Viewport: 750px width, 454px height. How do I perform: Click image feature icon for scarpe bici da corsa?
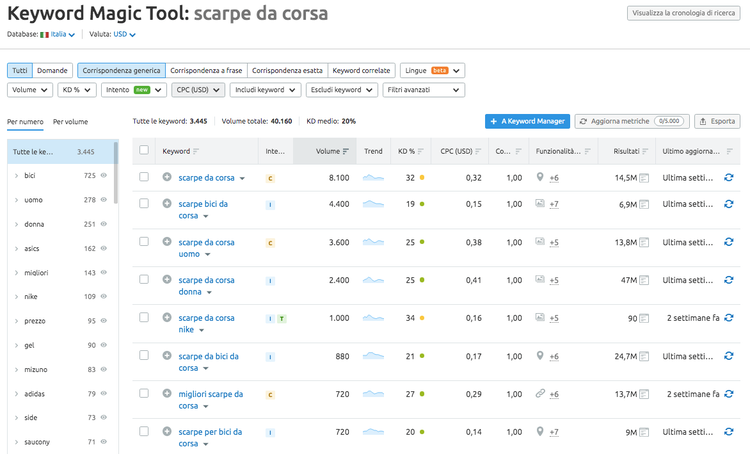point(540,203)
